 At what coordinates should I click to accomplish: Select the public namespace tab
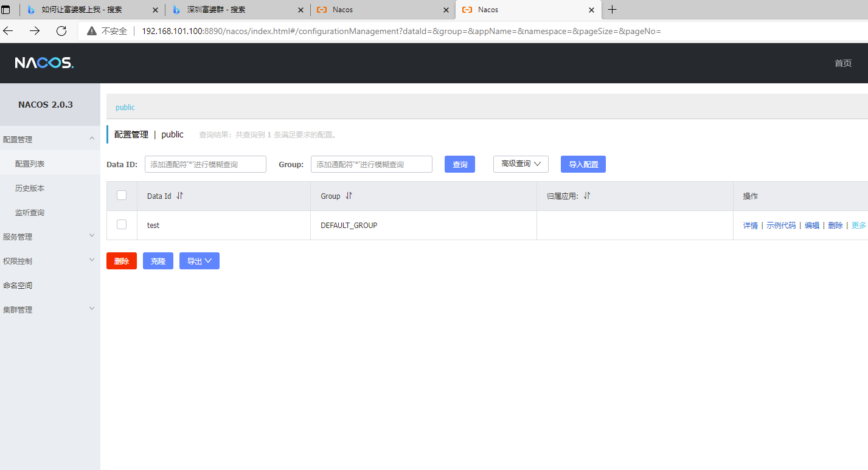[x=125, y=107]
